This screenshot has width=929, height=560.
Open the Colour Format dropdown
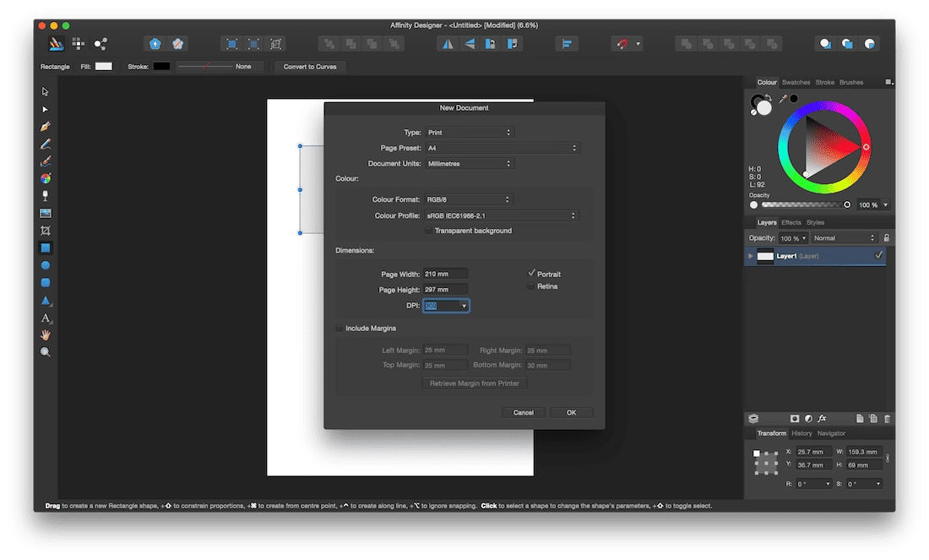pyautogui.click(x=468, y=199)
